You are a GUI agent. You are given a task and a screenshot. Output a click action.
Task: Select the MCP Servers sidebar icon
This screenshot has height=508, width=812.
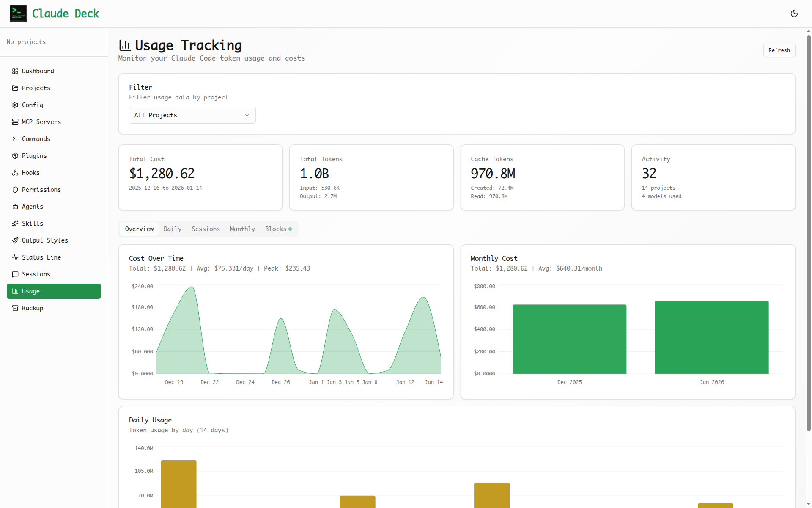tap(15, 121)
